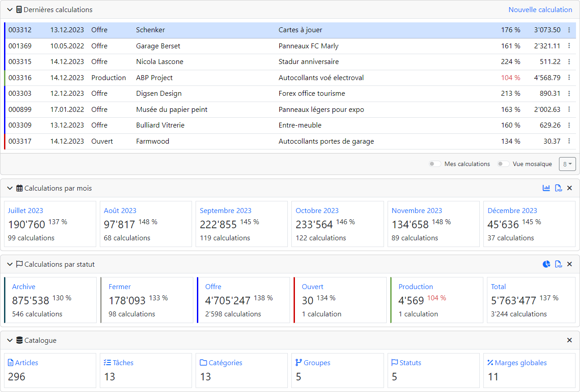Screen dimensions: 580x392
Task: Open the rows-per-page dropdown showing 8
Action: pyautogui.click(x=567, y=164)
